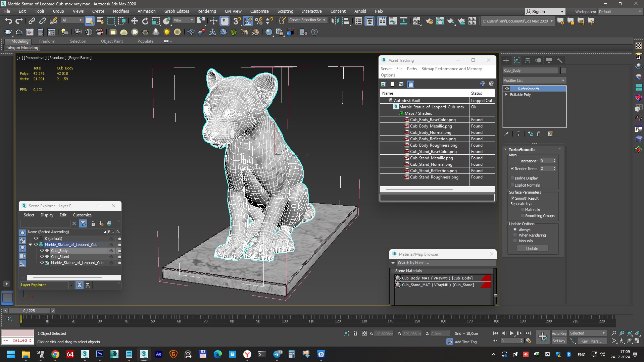
Task: Open the Utilities wrench panel
Action: (x=559, y=60)
